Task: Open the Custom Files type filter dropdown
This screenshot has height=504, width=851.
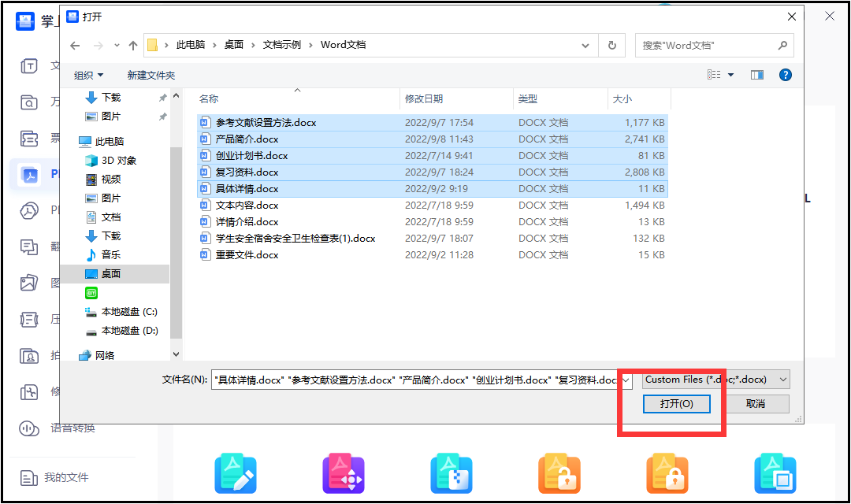Action: coord(715,380)
